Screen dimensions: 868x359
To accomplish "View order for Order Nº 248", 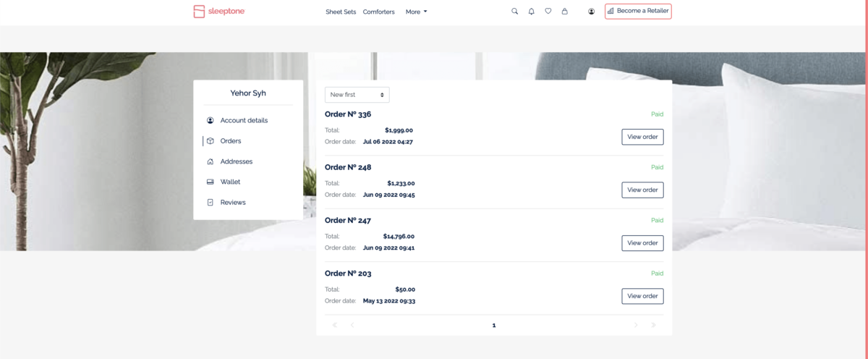I will (642, 190).
